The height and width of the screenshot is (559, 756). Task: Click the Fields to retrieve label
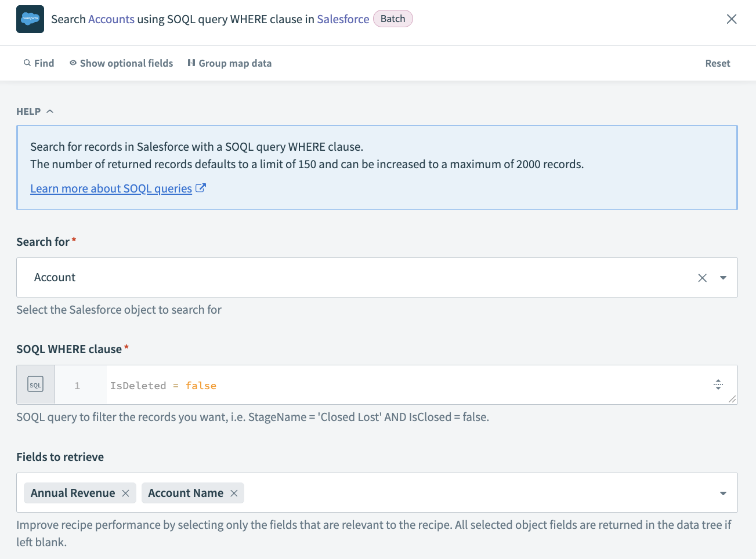(60, 457)
